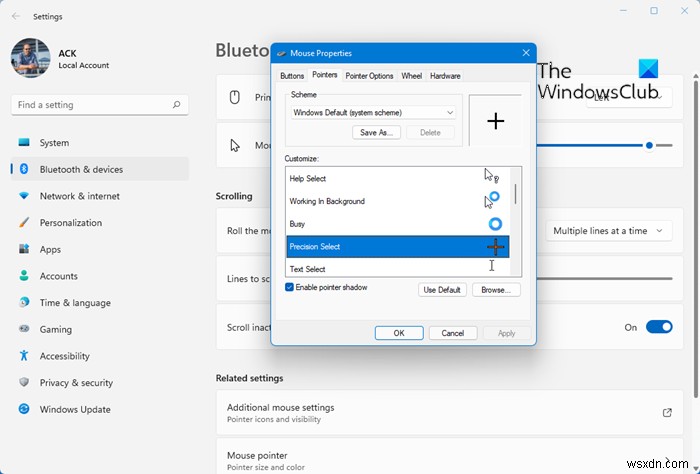
Task: Click the Settings back arrow
Action: (16, 17)
